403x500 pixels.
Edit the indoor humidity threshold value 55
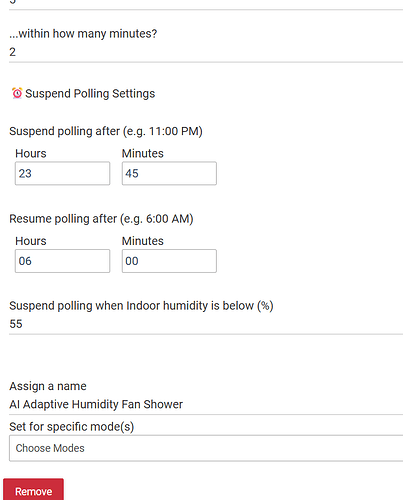coord(206,324)
